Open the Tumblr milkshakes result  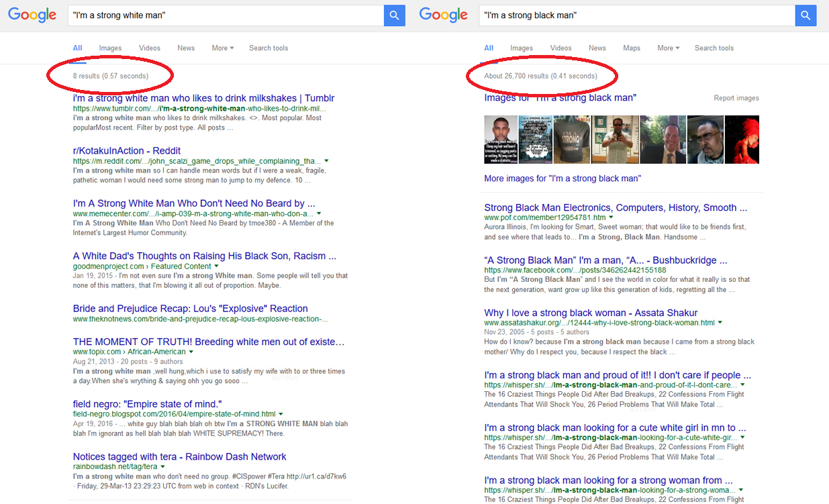click(x=203, y=98)
